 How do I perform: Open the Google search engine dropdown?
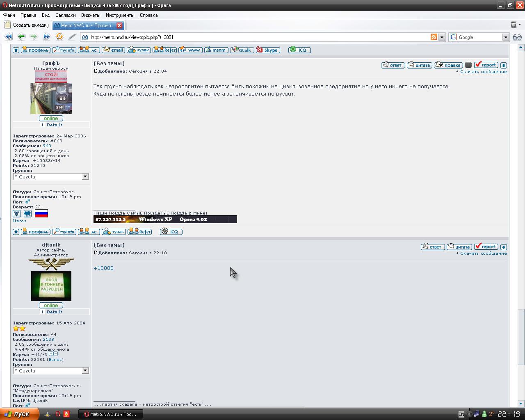click(505, 37)
